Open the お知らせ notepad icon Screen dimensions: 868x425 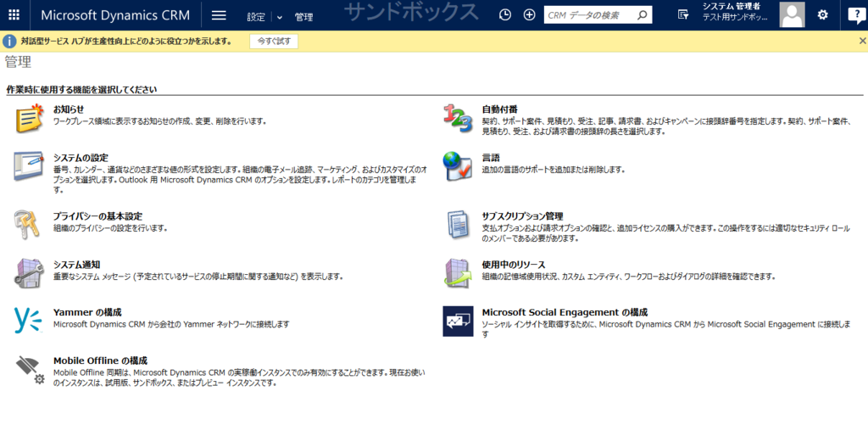[29, 117]
